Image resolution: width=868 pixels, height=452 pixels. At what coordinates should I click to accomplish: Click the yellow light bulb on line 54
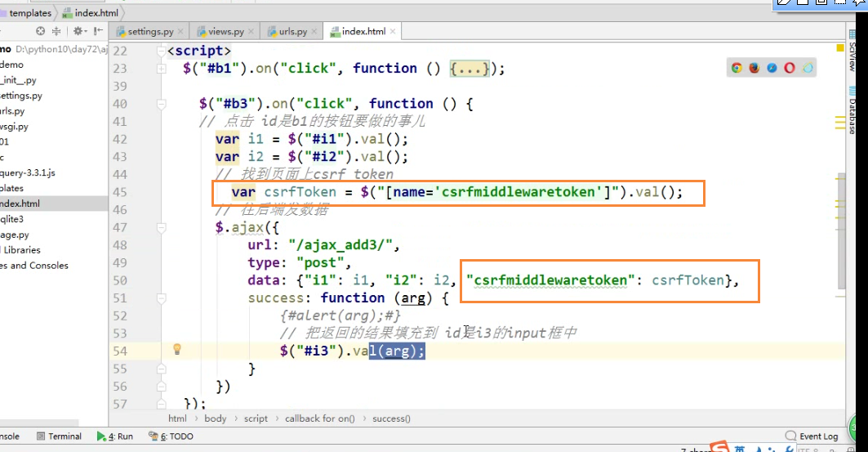click(177, 349)
